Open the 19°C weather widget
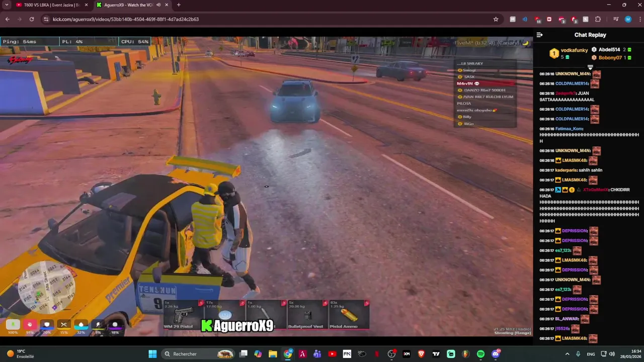 [20, 354]
